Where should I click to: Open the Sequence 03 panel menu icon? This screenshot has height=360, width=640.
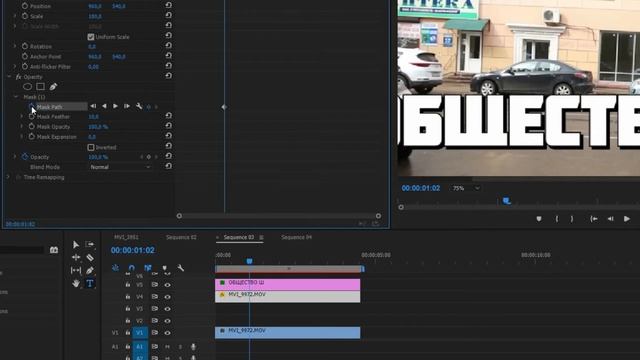coord(261,237)
